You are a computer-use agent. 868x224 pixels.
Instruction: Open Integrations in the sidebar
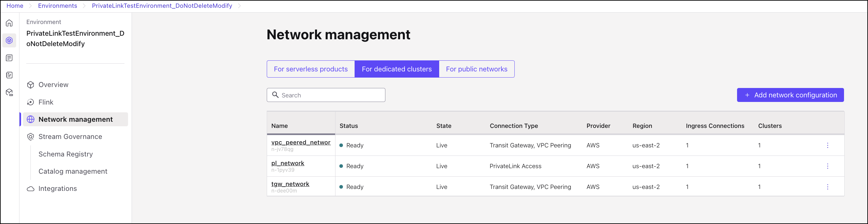click(x=58, y=189)
